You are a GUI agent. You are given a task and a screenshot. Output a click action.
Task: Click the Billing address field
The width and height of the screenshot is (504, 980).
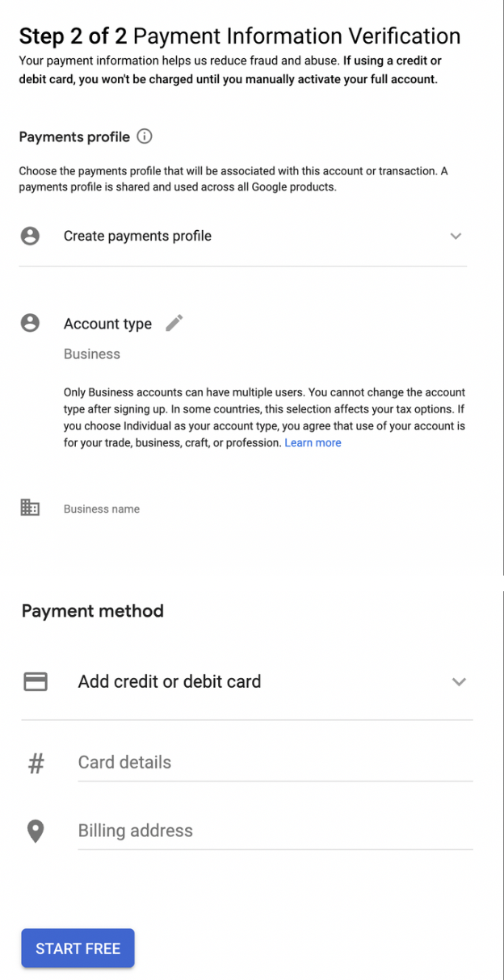coord(275,831)
